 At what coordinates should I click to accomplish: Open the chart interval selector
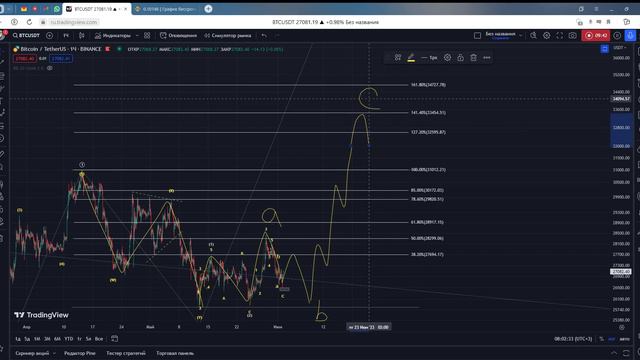[x=66, y=36]
